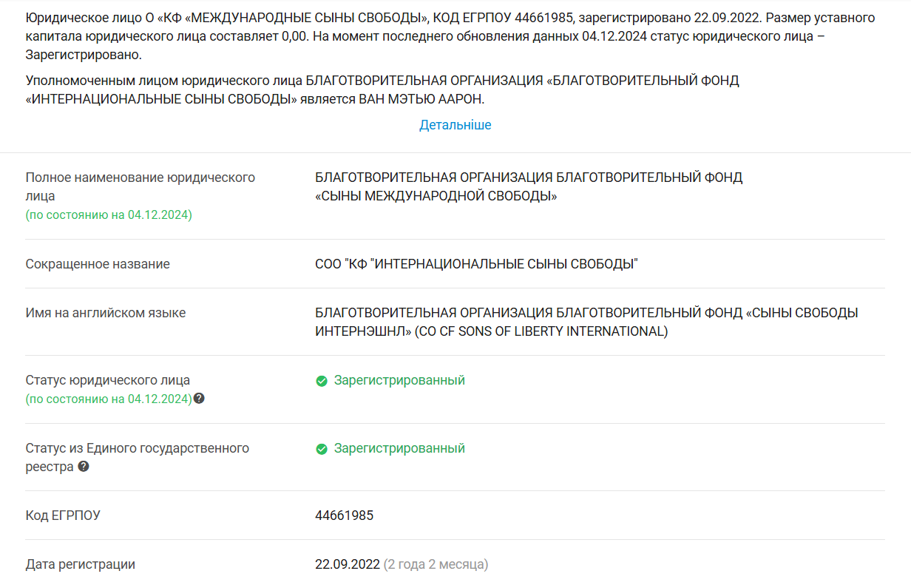911x588 pixels.
Task: Click "Зарегистрированный" in Единого государственного реестра row
Action: point(399,448)
